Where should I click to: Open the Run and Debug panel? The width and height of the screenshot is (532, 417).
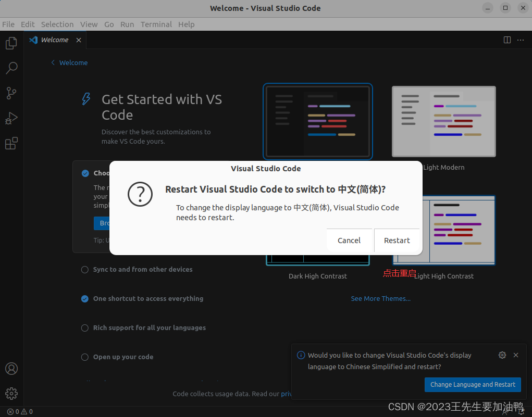click(11, 118)
